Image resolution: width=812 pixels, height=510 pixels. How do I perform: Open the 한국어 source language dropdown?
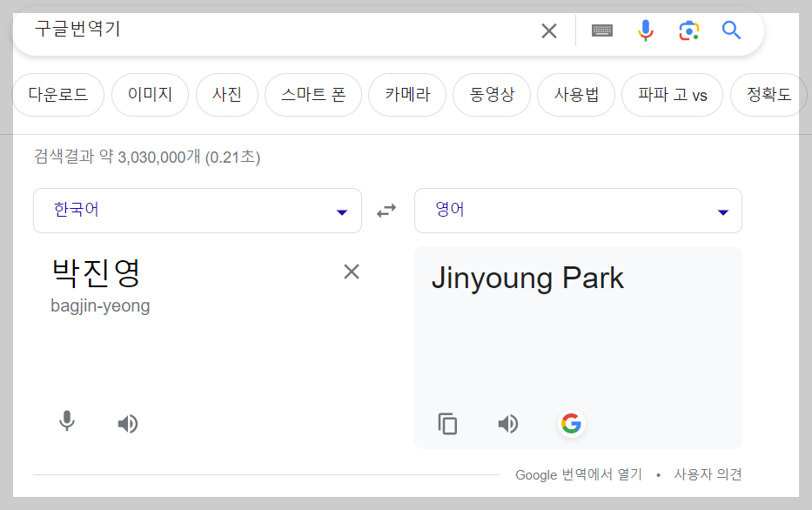click(197, 210)
